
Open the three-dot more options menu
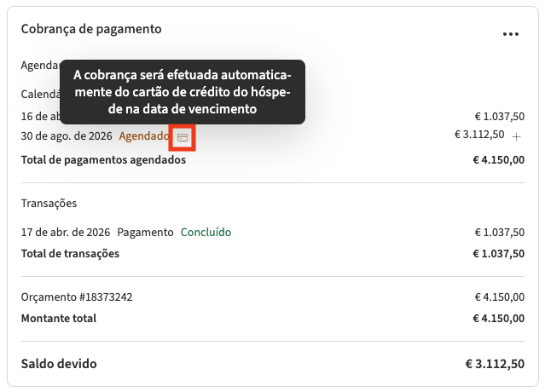pyautogui.click(x=511, y=34)
